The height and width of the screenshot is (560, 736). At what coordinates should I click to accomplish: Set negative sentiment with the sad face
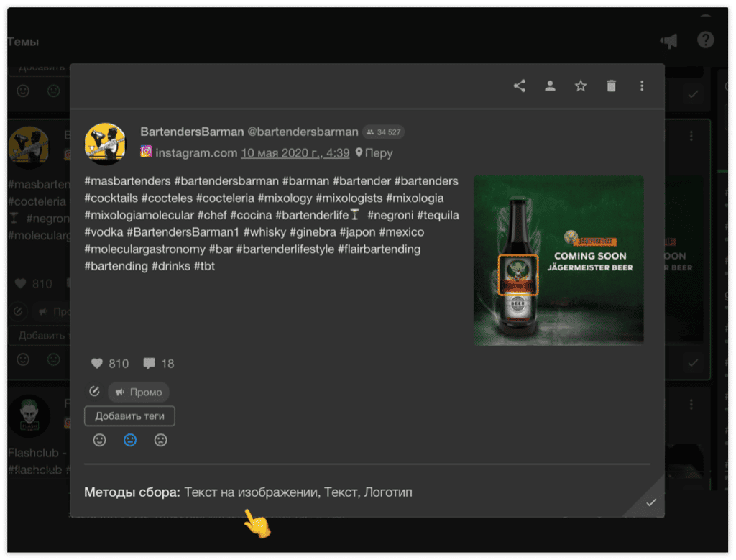160,440
